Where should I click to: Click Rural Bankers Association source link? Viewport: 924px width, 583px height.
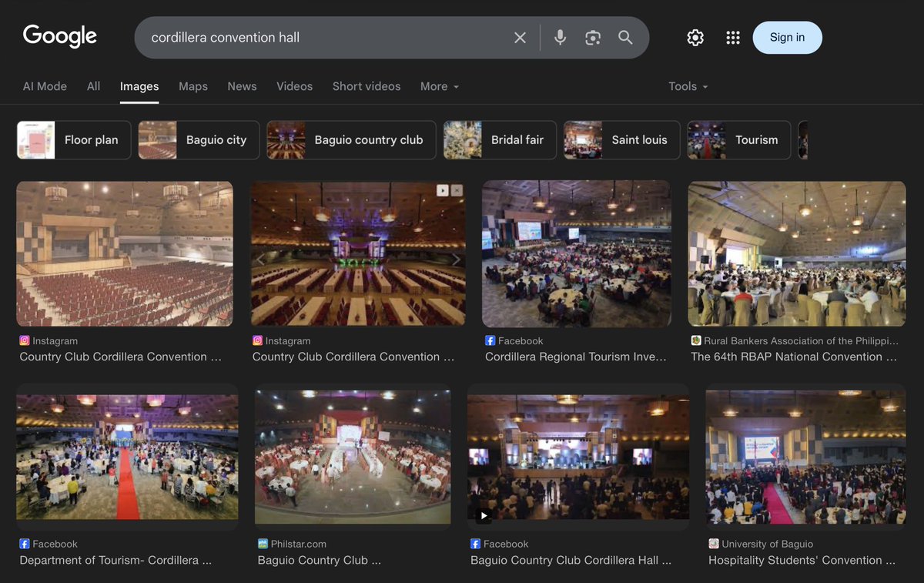[795, 340]
